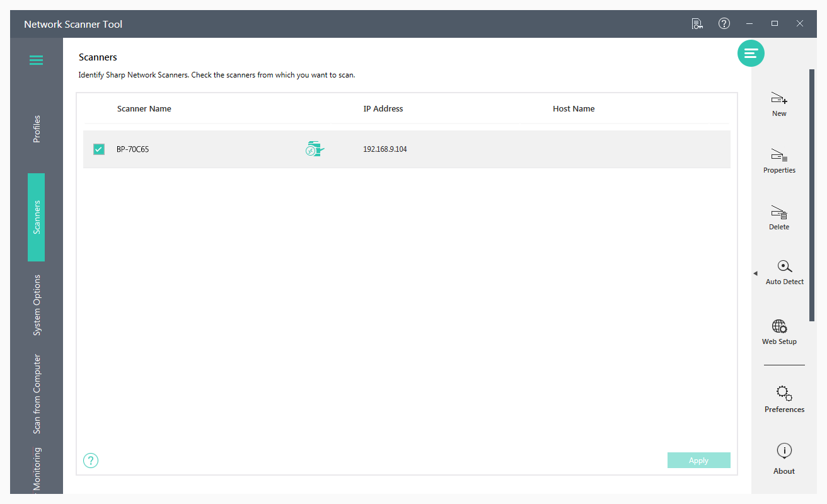827x504 pixels.
Task: Add a New scanner
Action: pyautogui.click(x=779, y=105)
